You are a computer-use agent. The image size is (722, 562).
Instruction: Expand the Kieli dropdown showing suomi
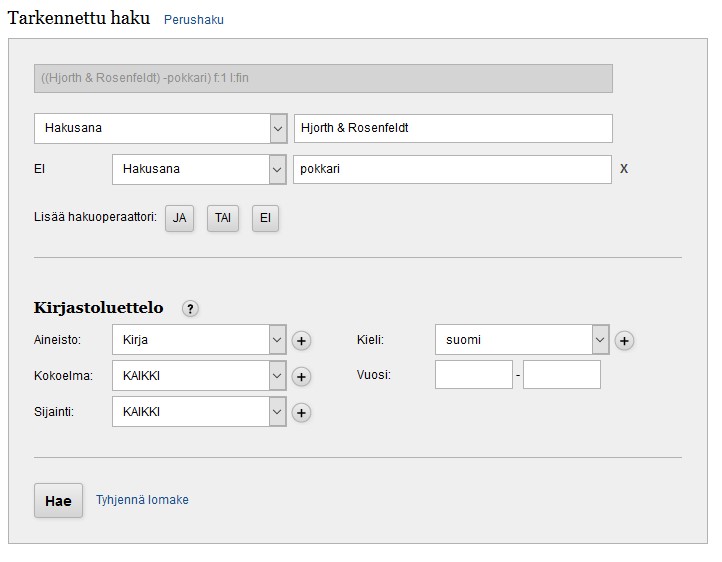pyautogui.click(x=522, y=340)
